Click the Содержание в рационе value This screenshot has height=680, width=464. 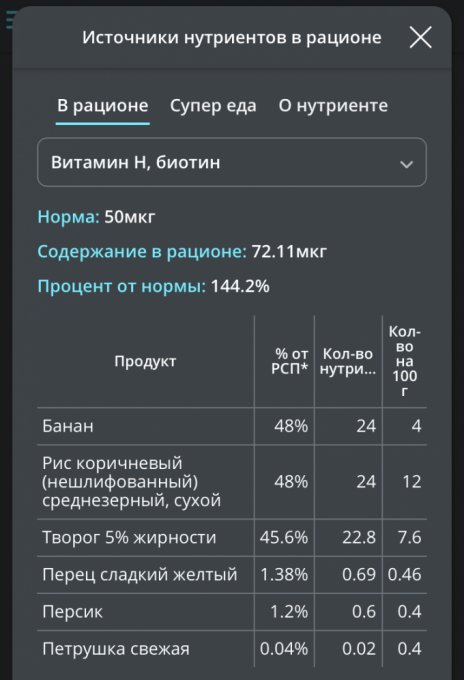(289, 252)
